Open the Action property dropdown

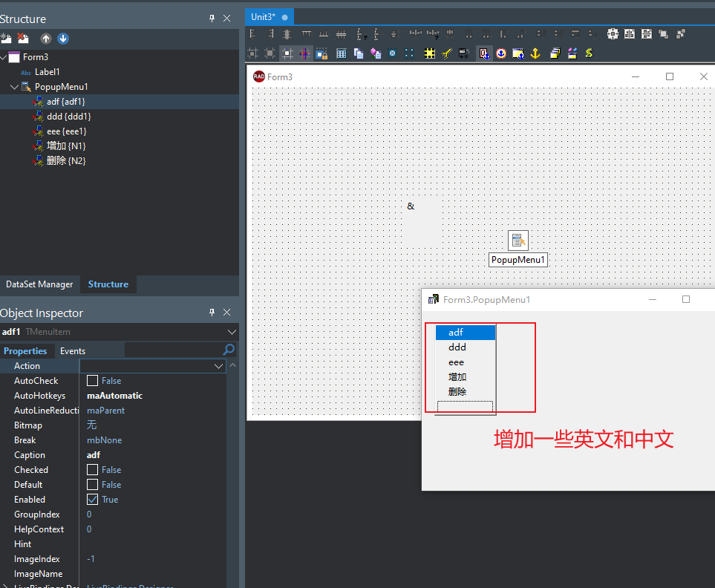point(218,366)
